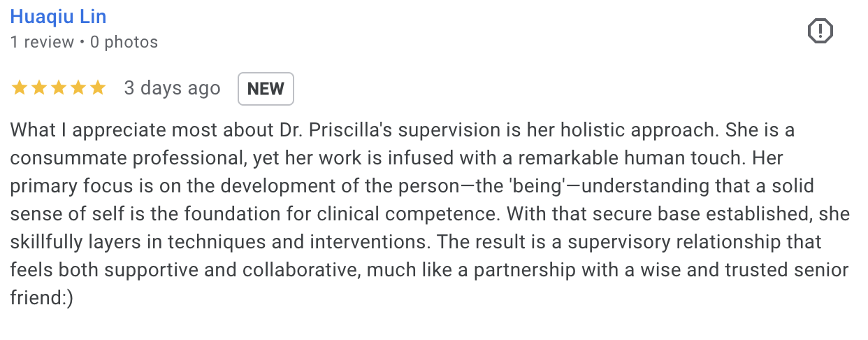Click the third yellow rating star
The image size is (868, 340).
coord(58,88)
